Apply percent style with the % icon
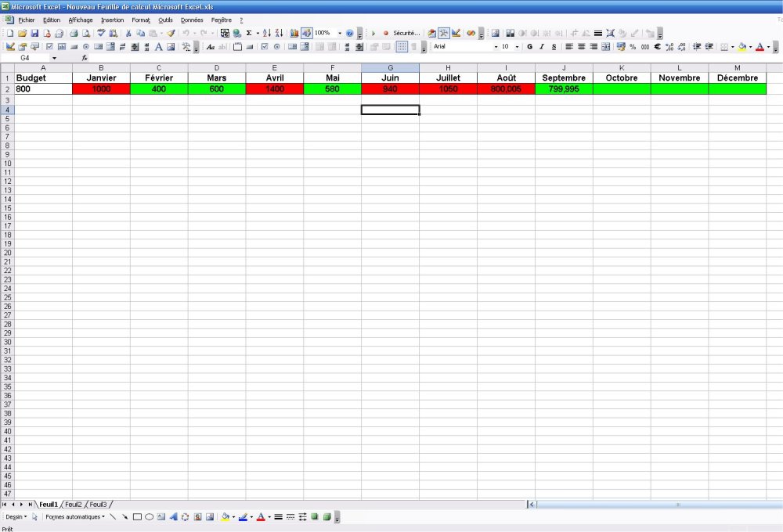Image resolution: width=783 pixels, height=532 pixels. click(x=633, y=47)
